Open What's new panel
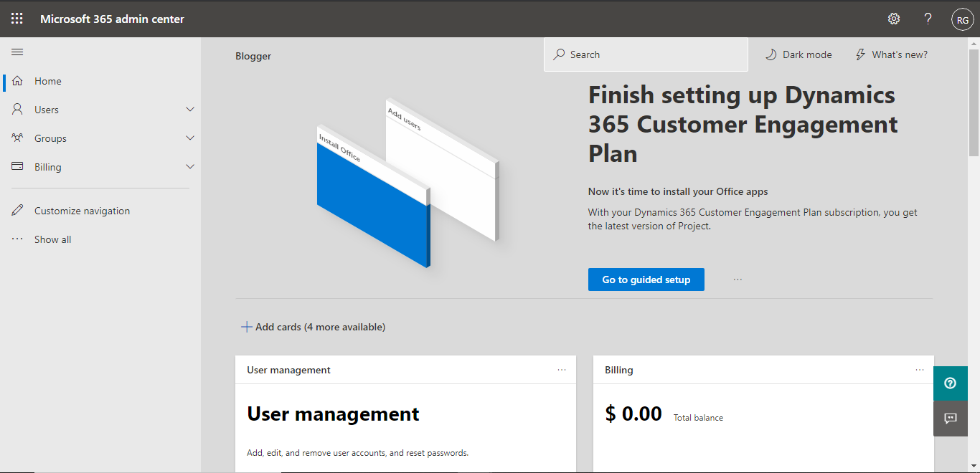Image resolution: width=980 pixels, height=473 pixels. click(x=892, y=54)
